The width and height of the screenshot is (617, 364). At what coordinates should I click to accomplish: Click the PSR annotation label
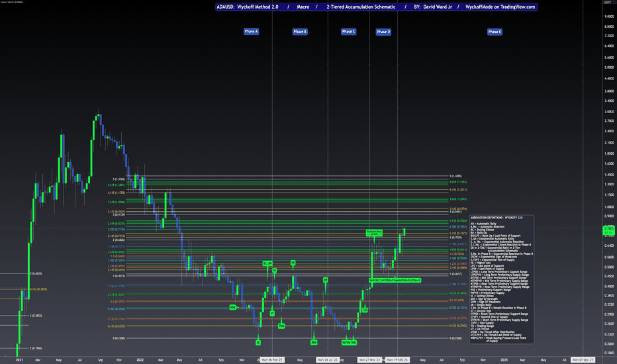(233, 307)
